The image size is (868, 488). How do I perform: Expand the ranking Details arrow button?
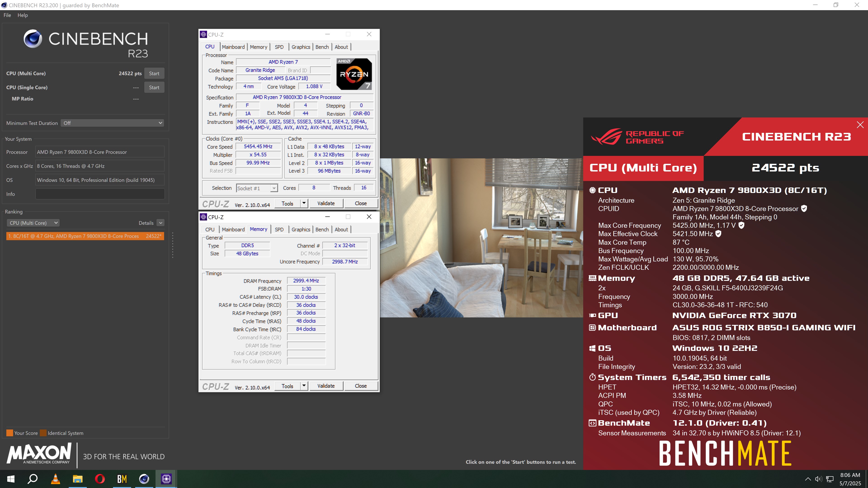click(x=161, y=223)
